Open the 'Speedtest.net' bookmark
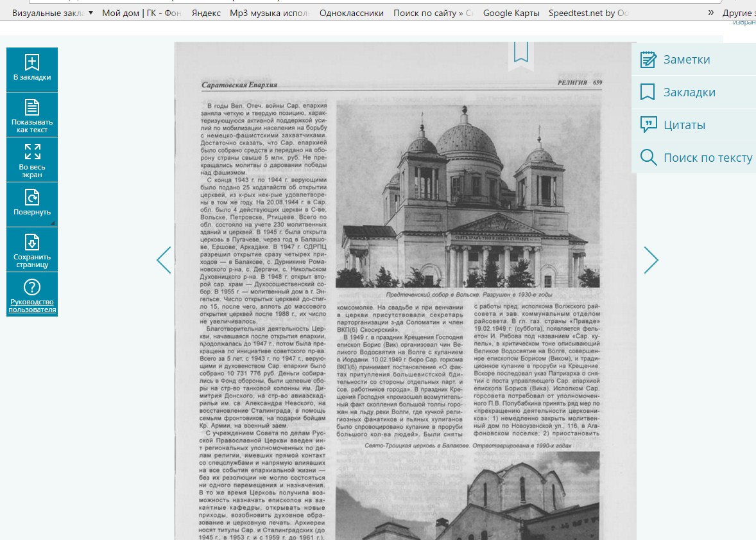This screenshot has width=756, height=540. click(x=588, y=13)
